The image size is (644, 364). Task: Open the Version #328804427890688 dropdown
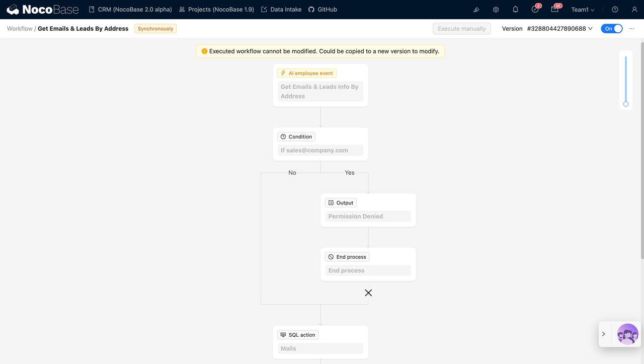pos(559,29)
